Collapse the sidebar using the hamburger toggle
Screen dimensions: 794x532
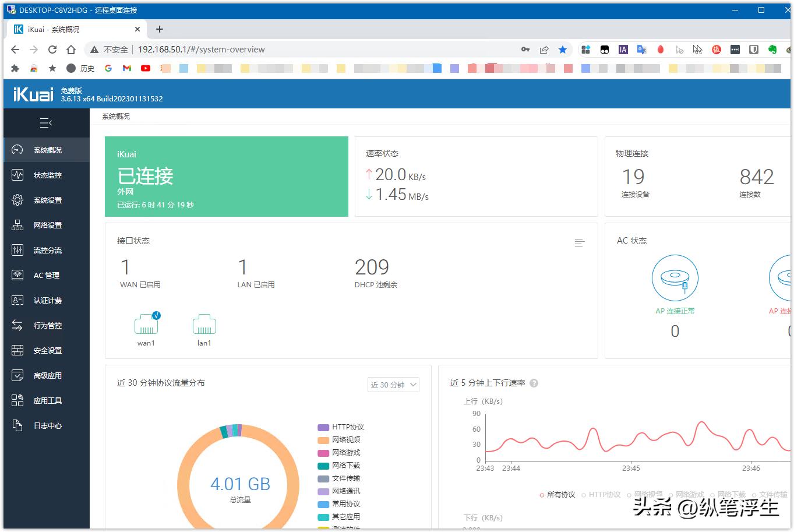pos(47,123)
